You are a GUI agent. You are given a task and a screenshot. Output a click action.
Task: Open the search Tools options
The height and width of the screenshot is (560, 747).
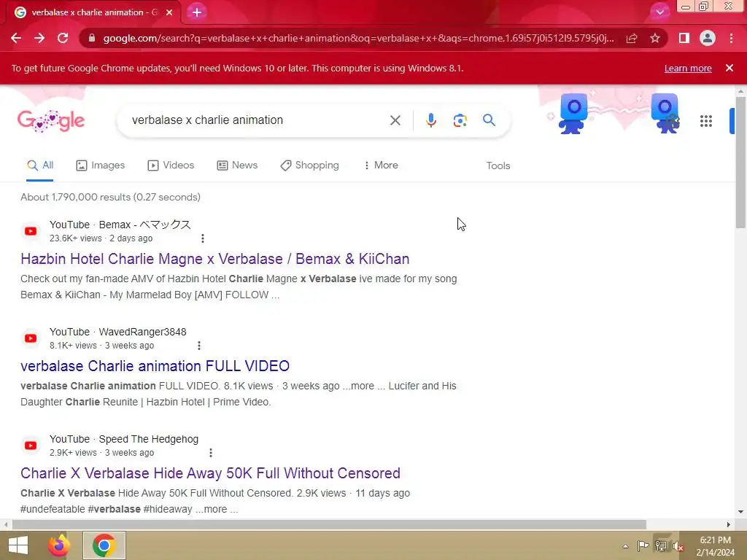(x=498, y=166)
